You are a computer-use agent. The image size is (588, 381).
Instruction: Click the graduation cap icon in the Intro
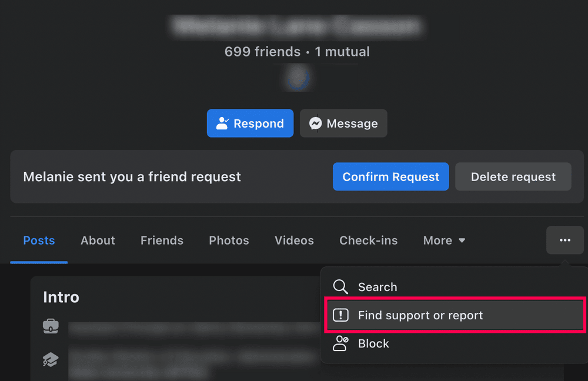coord(51,360)
